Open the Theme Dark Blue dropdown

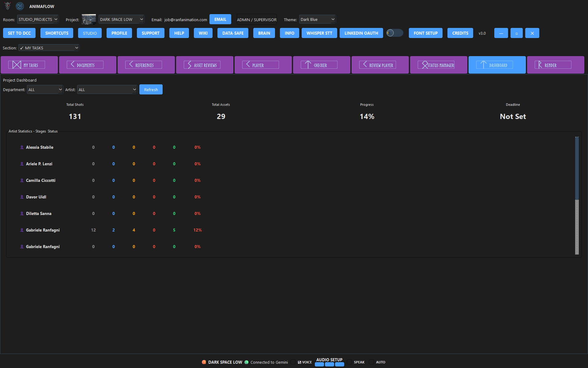[317, 19]
